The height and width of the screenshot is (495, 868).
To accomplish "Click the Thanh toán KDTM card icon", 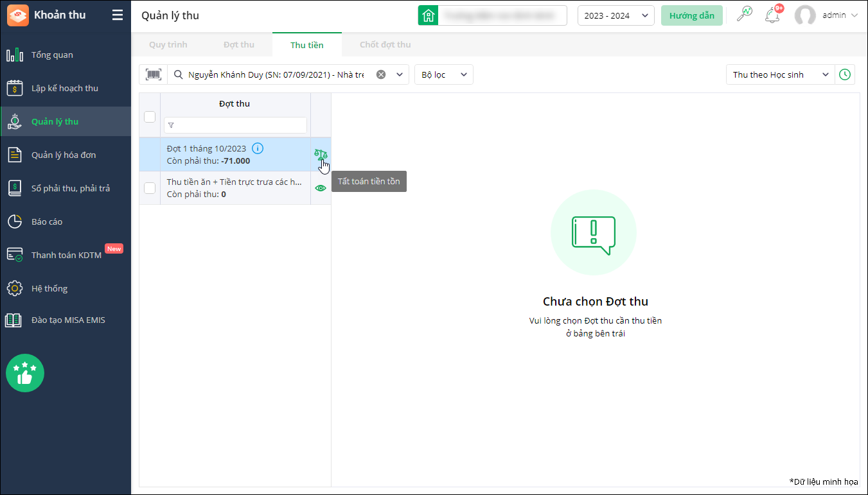I will tap(15, 255).
